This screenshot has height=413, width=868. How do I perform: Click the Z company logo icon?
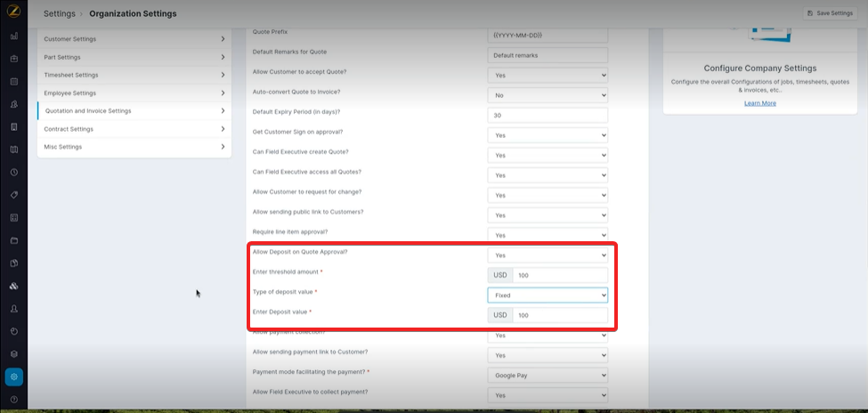pos(14,11)
